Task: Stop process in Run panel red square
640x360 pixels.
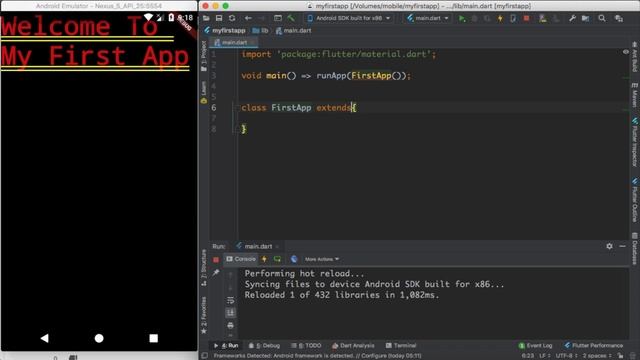Action: [x=216, y=260]
